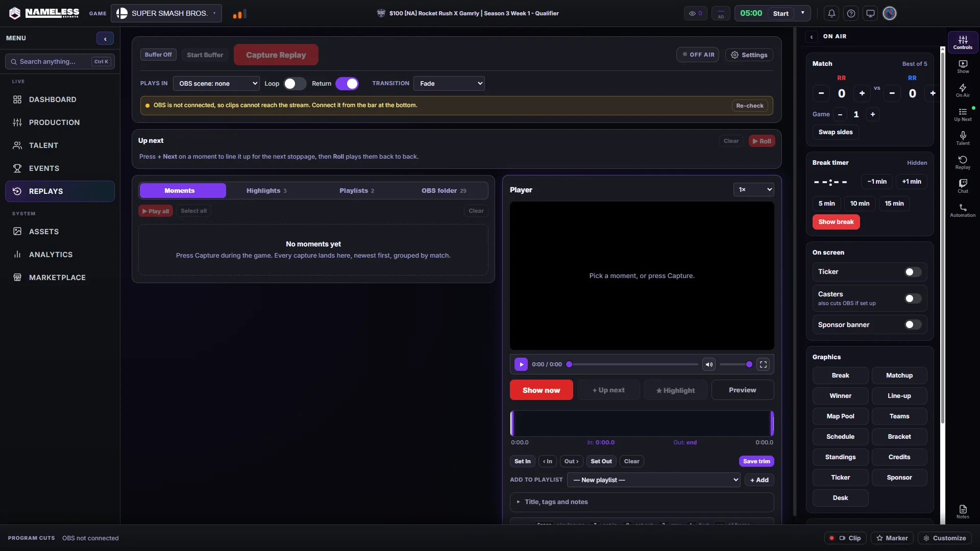Open Production in the left menu

(x=60, y=122)
